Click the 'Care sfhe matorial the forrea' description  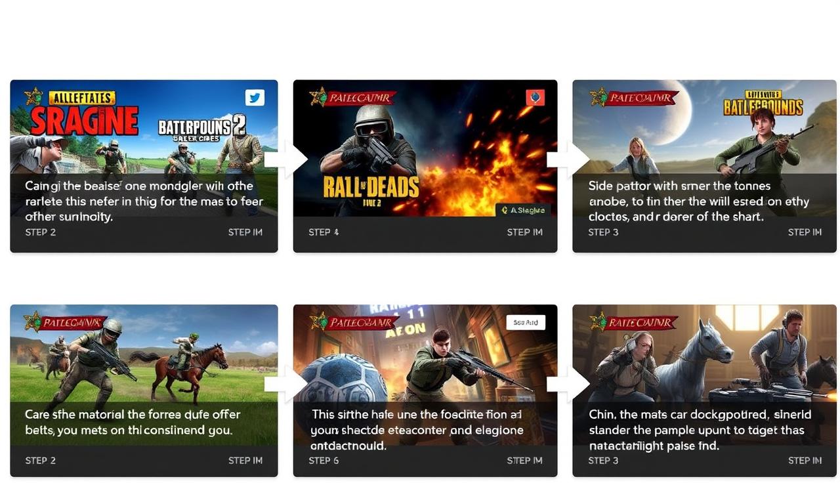(133, 423)
